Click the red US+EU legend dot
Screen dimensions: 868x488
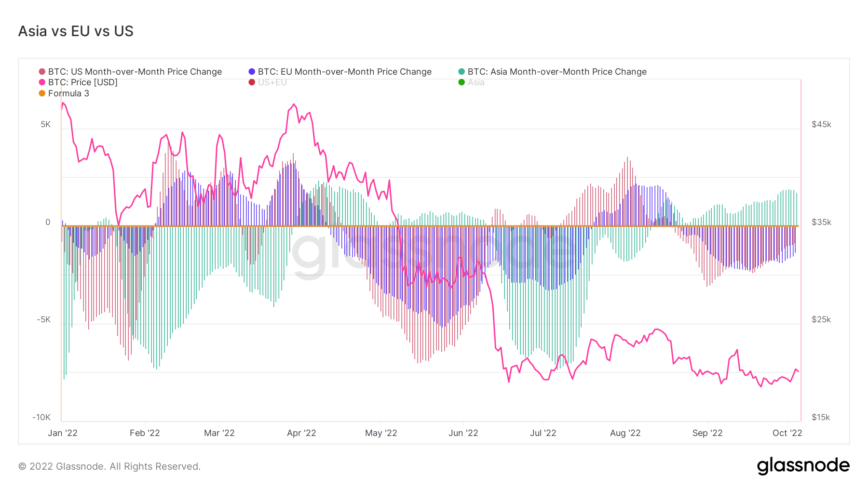[x=252, y=82]
